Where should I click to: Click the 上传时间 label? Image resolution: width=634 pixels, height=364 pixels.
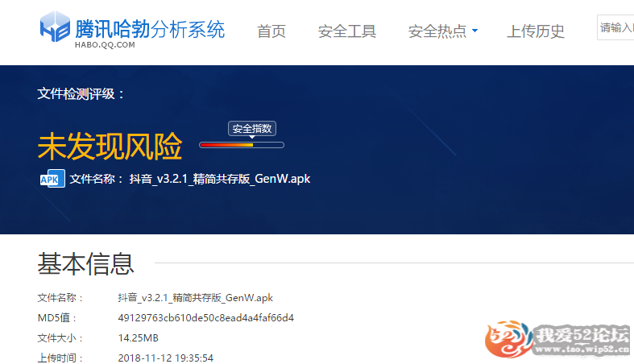[60, 358]
